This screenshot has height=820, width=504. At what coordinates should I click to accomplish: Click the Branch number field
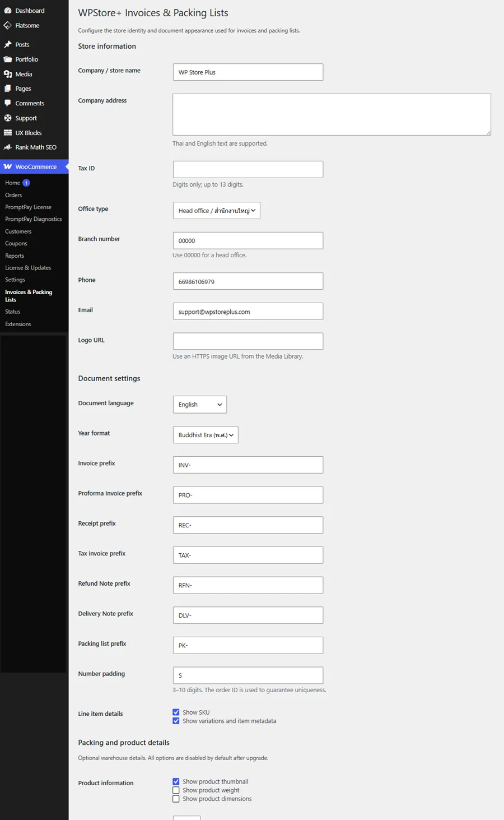pos(248,240)
